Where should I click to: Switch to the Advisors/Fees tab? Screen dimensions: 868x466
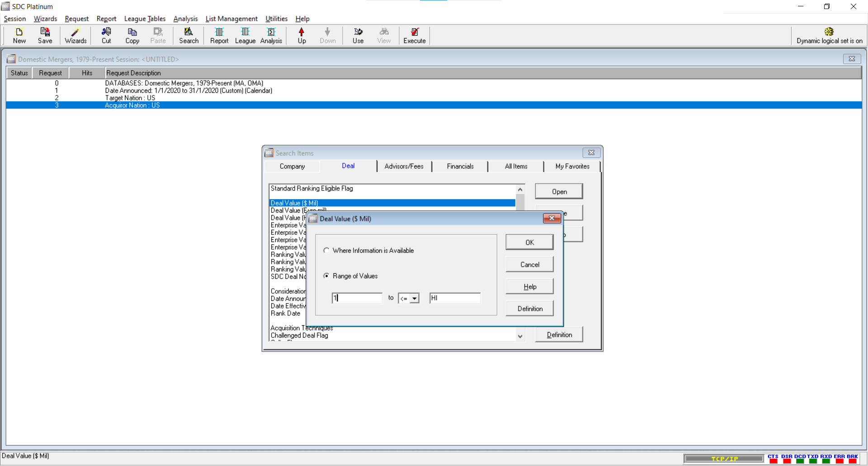404,166
